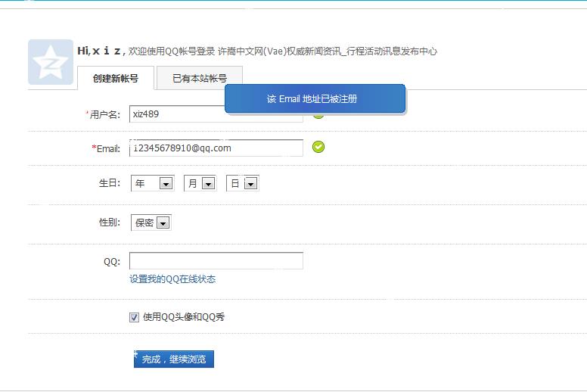This screenshot has height=392, width=587.
Task: Click the 性别: field label
Action: (110, 222)
